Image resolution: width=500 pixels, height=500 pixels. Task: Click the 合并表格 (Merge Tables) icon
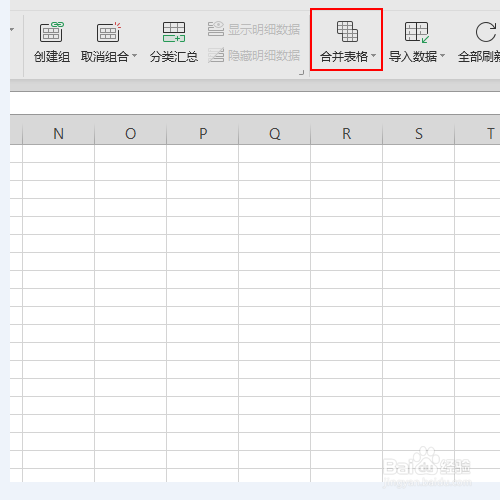coord(347,31)
